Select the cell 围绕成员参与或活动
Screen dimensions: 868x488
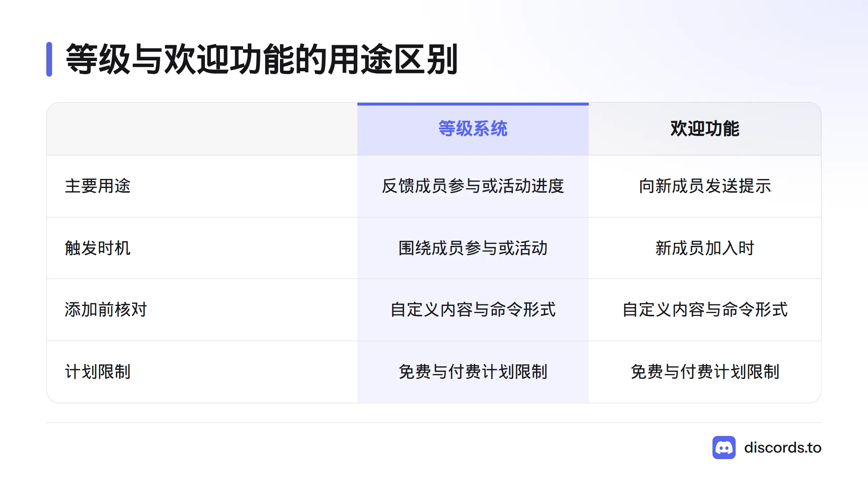[x=473, y=248]
